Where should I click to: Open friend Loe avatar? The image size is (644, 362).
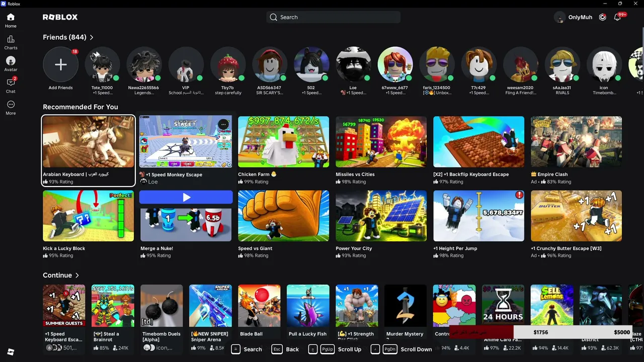[x=353, y=64]
